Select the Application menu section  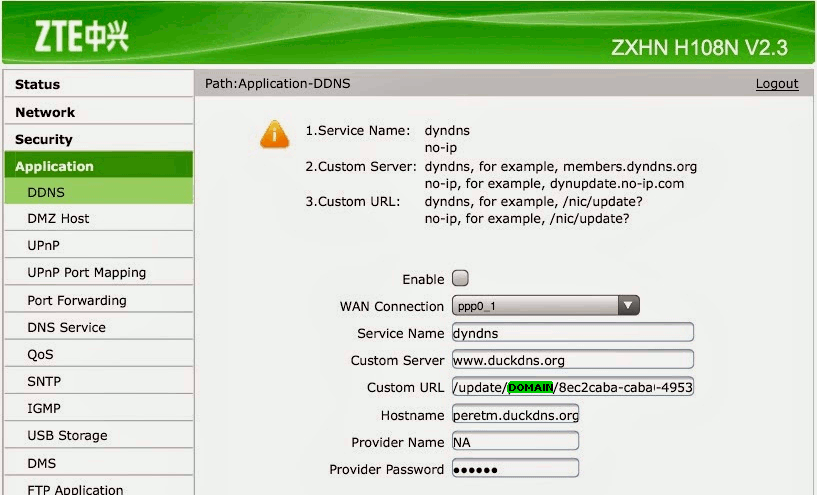54,166
